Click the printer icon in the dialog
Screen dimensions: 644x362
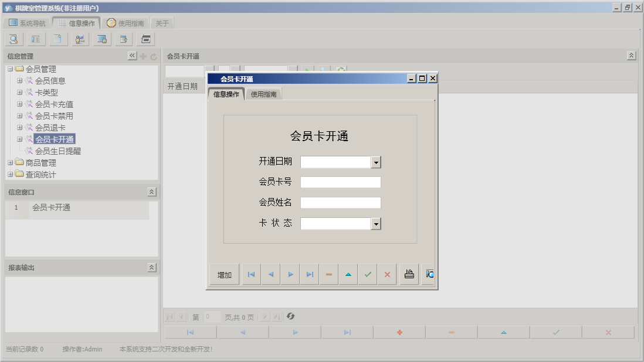(409, 274)
